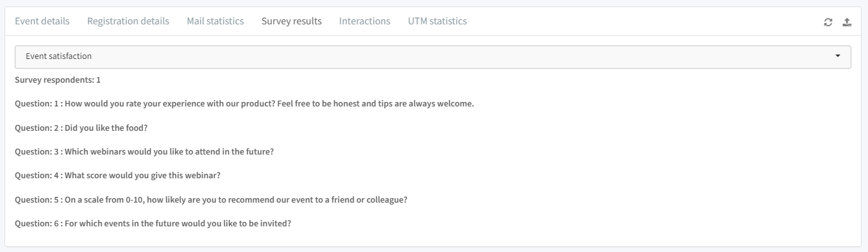Go to the Mail statistics tab
The width and height of the screenshot is (868, 252).
pyautogui.click(x=215, y=21)
